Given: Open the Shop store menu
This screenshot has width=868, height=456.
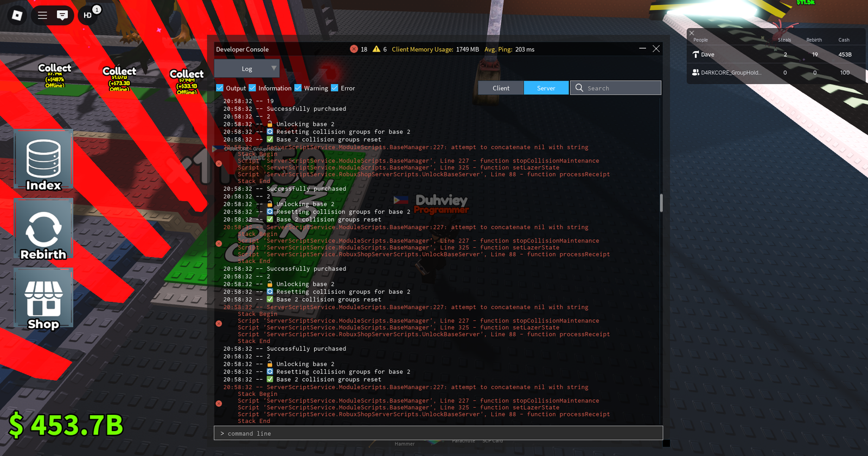Looking at the screenshot, I should pos(43,299).
